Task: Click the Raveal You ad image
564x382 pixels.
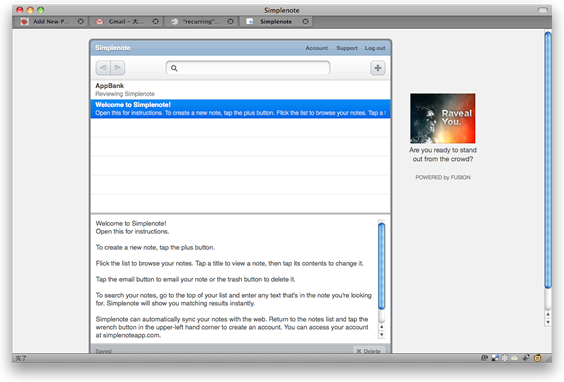Action: 443,118
